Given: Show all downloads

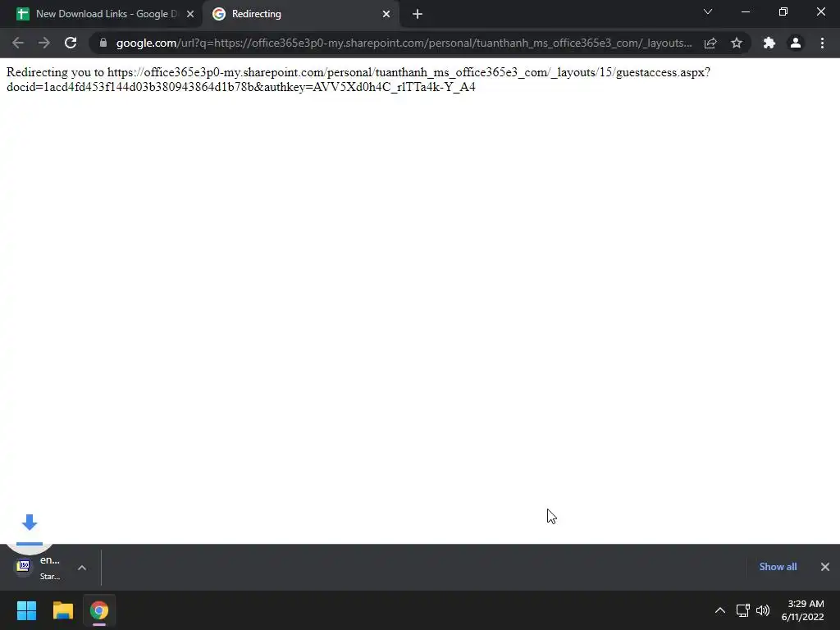Looking at the screenshot, I should coord(778,567).
